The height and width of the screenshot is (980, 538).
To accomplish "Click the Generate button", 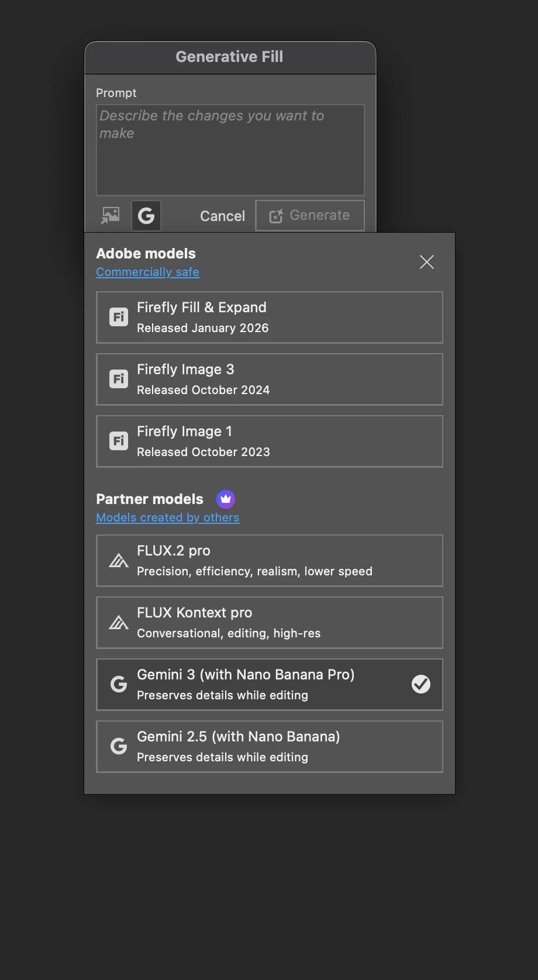I will pos(310,216).
